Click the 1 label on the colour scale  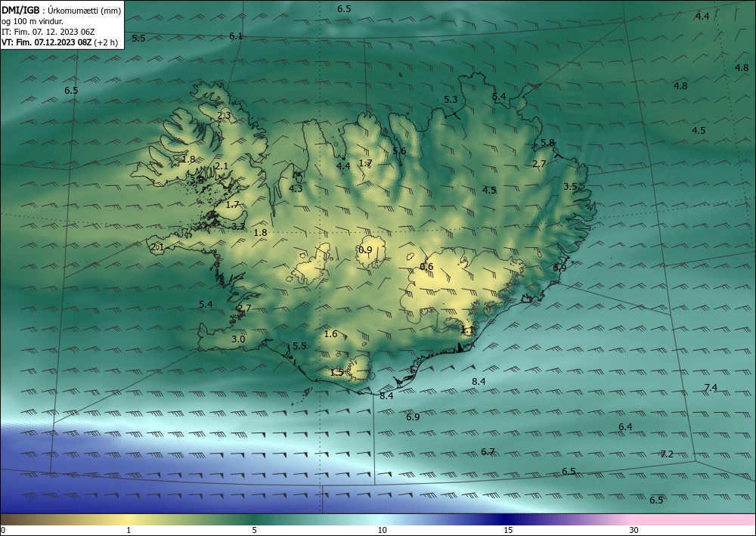point(129,531)
